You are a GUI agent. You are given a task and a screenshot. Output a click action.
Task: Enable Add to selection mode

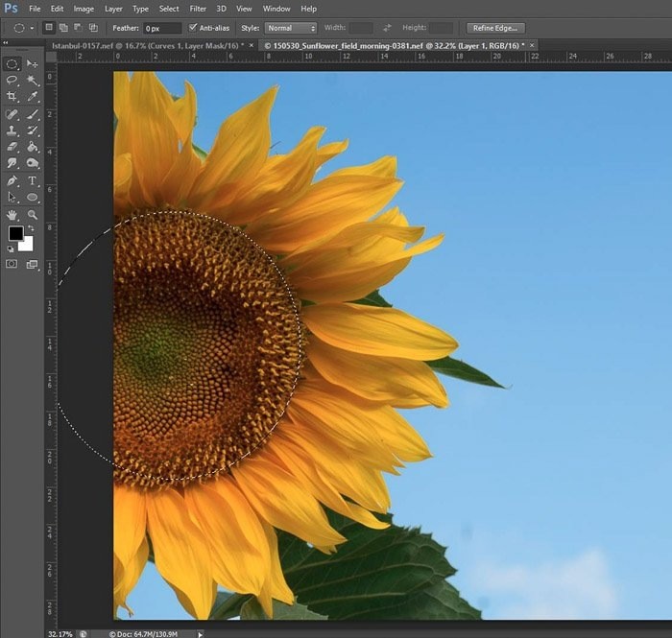62,28
